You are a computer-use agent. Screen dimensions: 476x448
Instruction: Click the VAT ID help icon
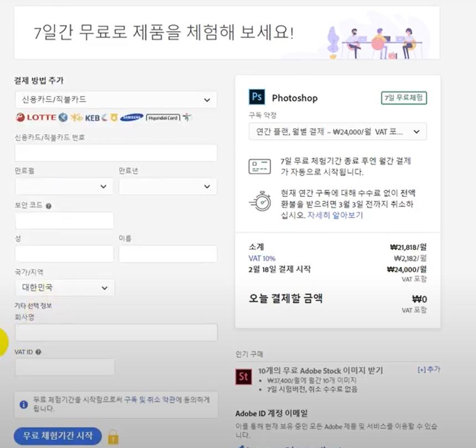38,352
